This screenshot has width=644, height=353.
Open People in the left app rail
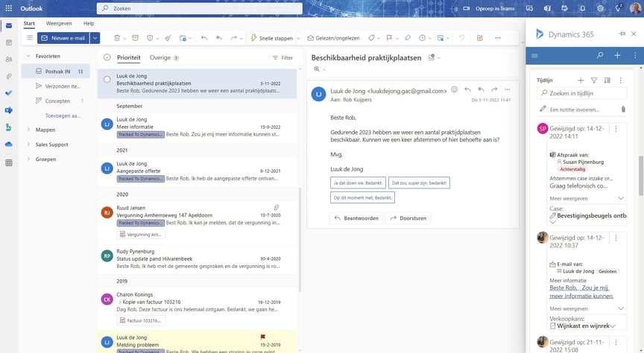(9, 60)
